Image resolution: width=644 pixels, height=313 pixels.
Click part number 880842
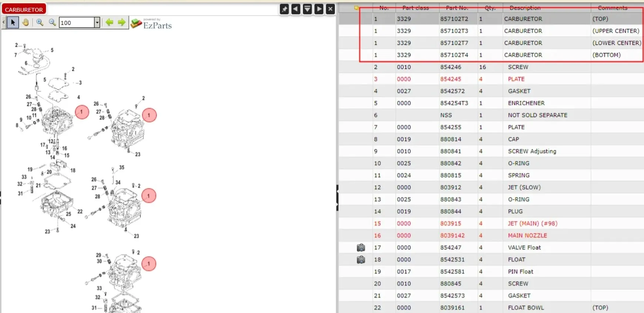(x=451, y=163)
